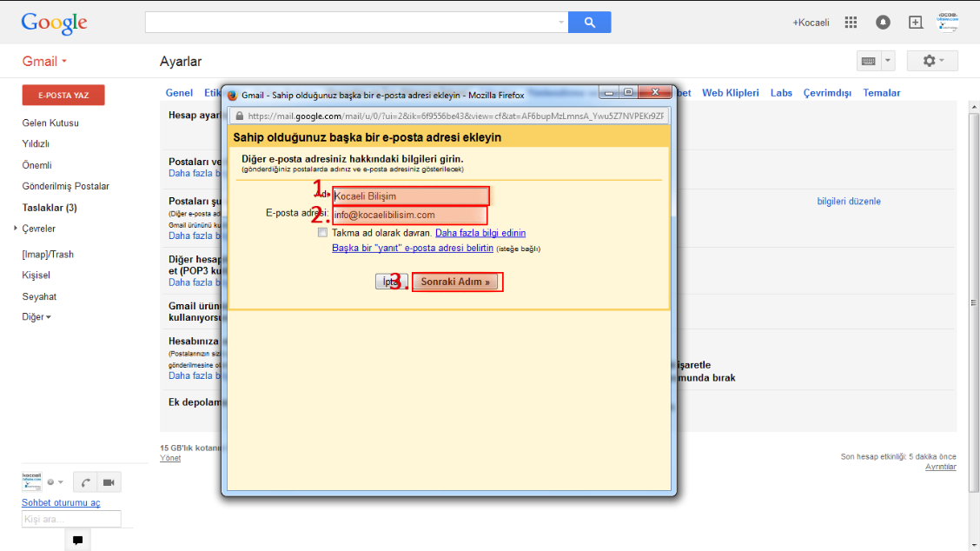
Task: Switch to Çevrimdışı settings tab
Action: click(827, 93)
